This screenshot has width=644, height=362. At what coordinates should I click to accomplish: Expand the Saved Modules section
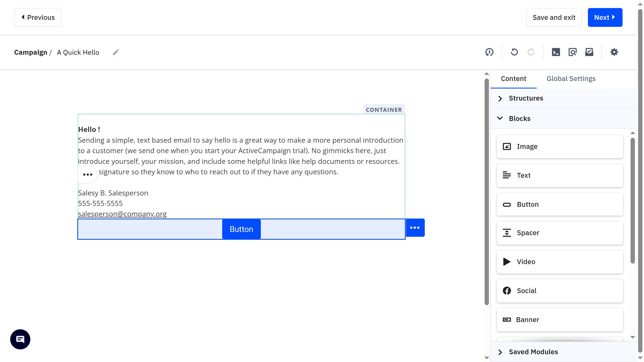tap(533, 352)
